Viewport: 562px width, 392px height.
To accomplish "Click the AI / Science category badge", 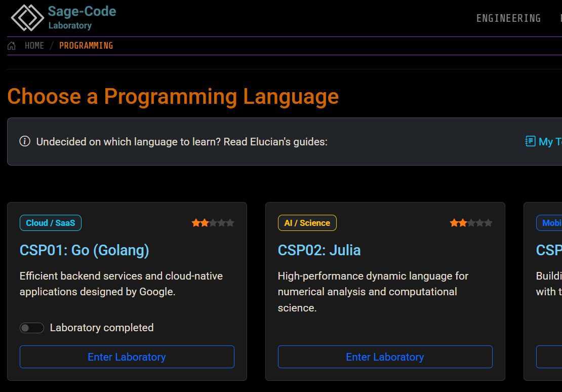I will click(x=307, y=223).
